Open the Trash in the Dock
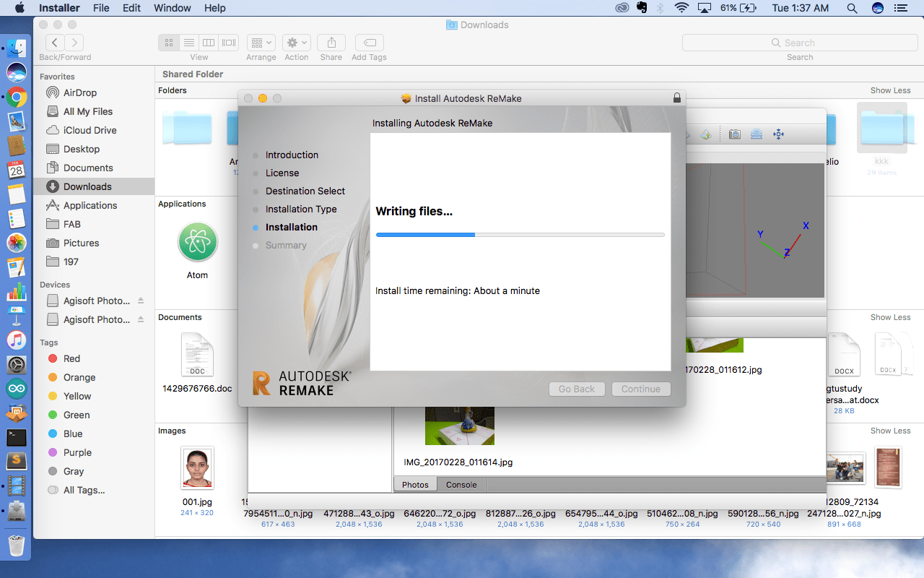This screenshot has height=578, width=924. coord(16,544)
